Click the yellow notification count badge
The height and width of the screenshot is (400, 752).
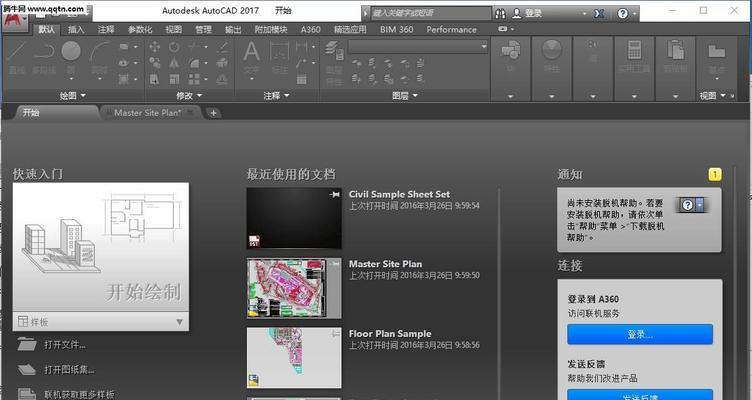[715, 174]
